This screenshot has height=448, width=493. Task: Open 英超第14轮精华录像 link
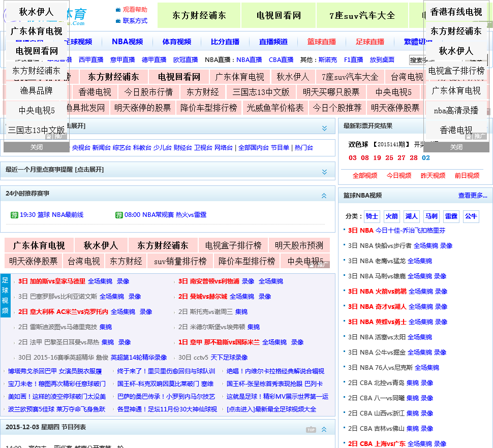pos(139,358)
